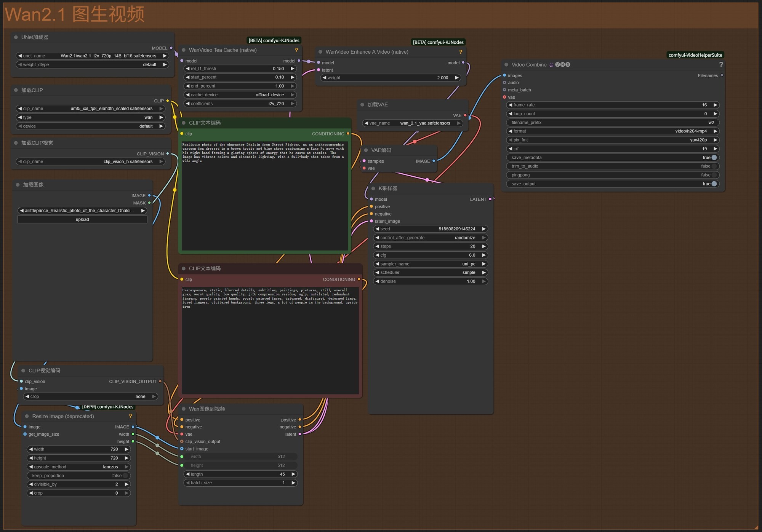The width and height of the screenshot is (762, 532).
Task: Click the help question mark on Video Combine node
Action: [x=721, y=65]
